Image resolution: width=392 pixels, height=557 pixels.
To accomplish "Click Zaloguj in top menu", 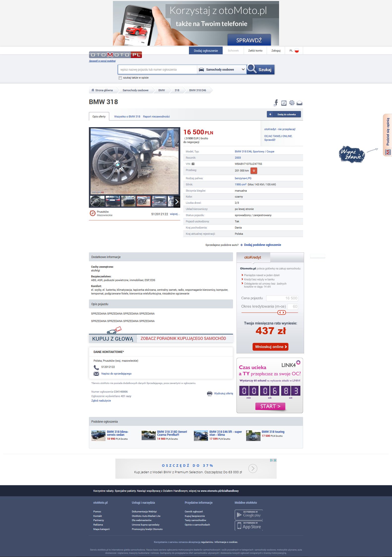I will (276, 51).
